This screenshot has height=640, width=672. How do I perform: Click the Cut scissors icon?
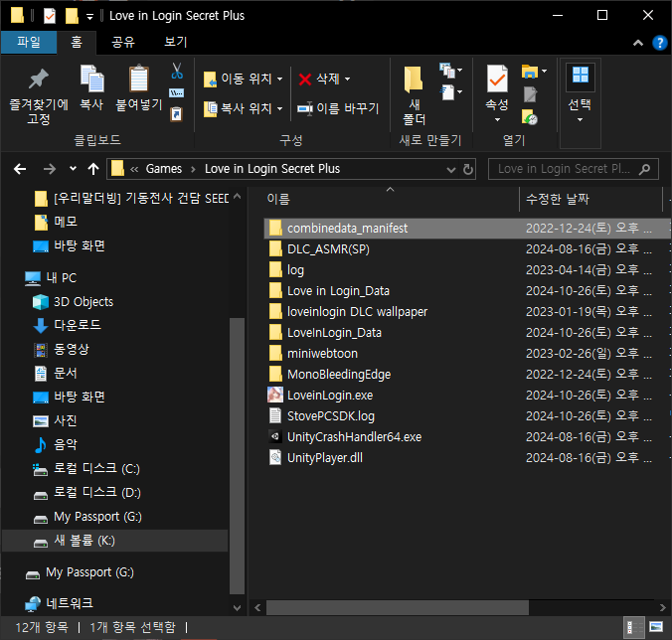point(177,71)
